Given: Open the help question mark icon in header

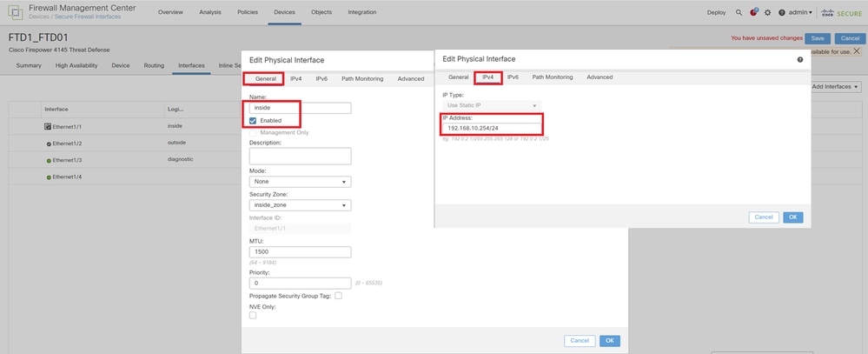Looking at the screenshot, I should 782,12.
